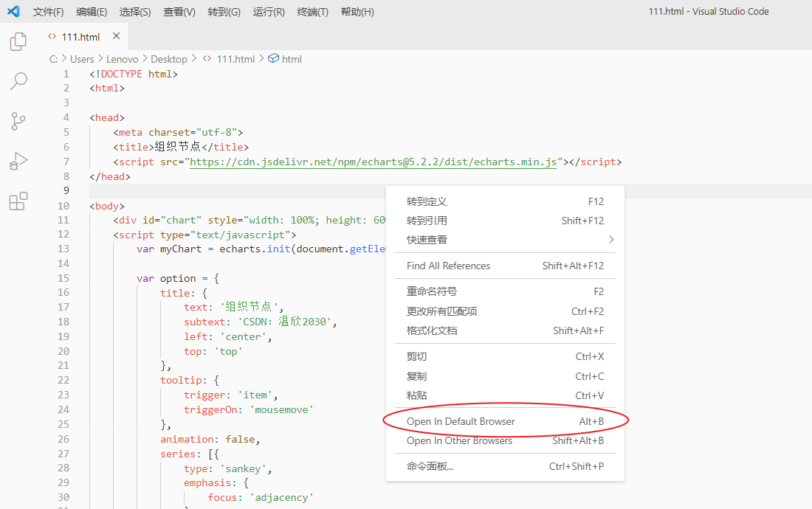Image resolution: width=812 pixels, height=509 pixels.
Task: Click the C: breadcrumb segment
Action: pos(53,59)
